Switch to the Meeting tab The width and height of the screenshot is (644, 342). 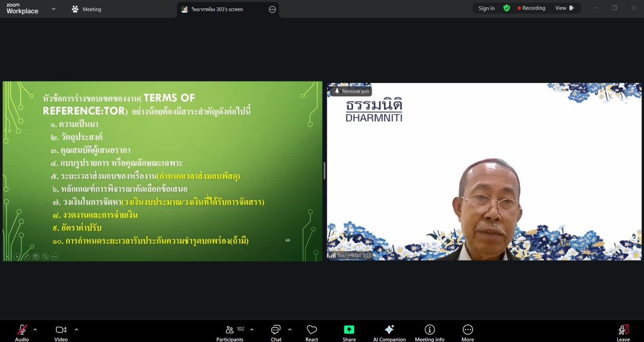pyautogui.click(x=86, y=9)
